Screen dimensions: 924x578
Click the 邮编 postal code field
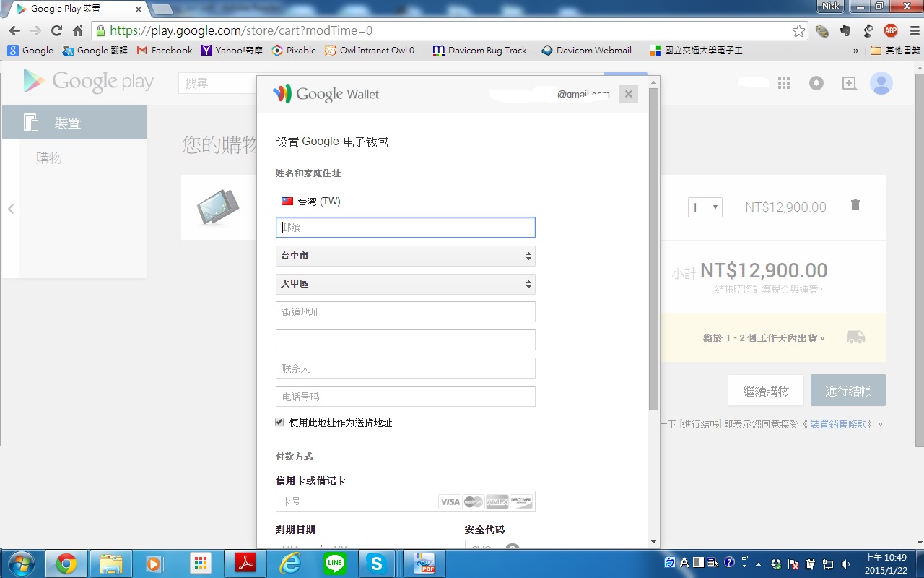pos(406,228)
